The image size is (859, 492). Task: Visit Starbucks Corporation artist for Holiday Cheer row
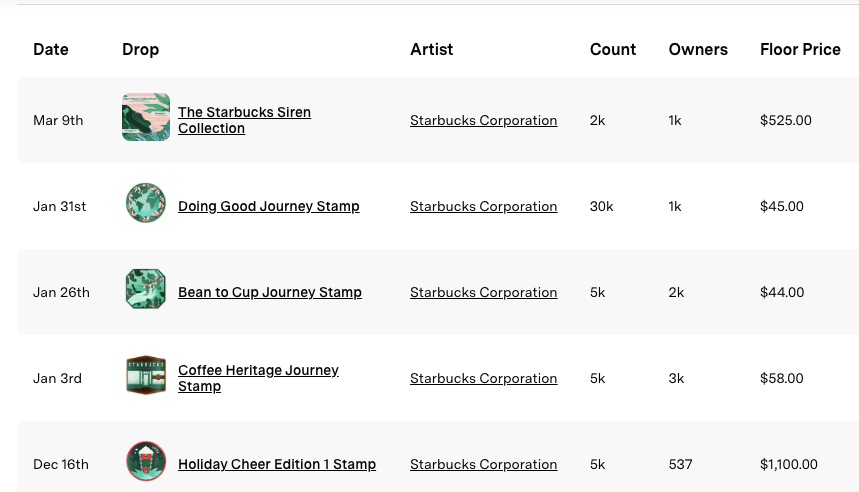(x=483, y=464)
